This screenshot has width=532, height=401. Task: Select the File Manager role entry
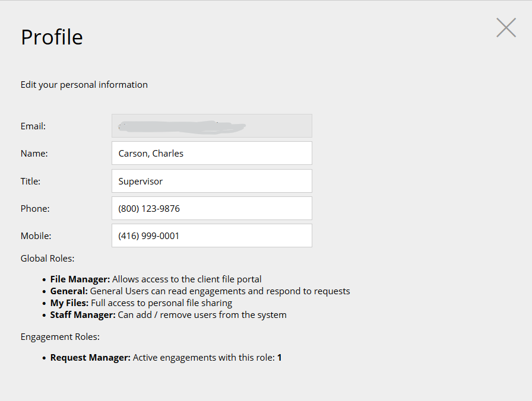click(156, 279)
